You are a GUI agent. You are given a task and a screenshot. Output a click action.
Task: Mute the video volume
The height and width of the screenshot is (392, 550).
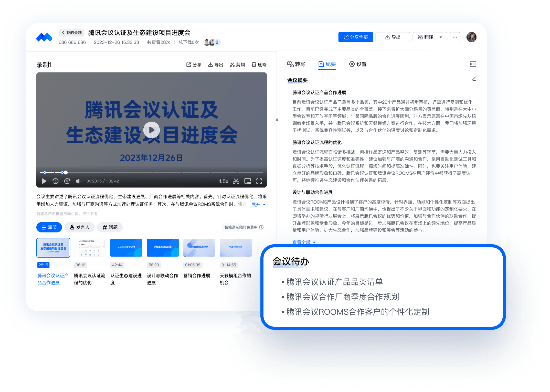point(79,181)
